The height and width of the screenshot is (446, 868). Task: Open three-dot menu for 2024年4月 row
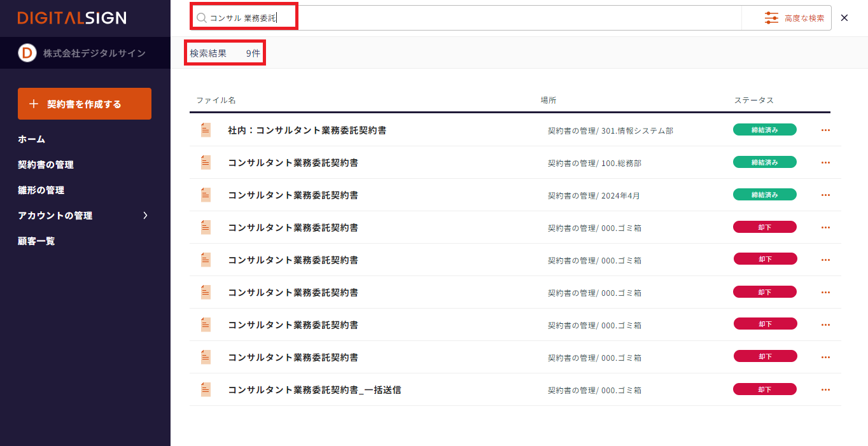click(x=825, y=195)
